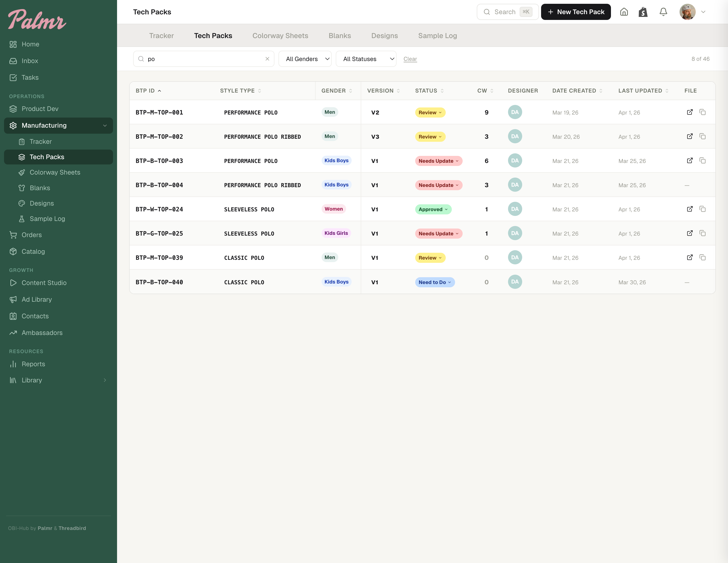The image size is (728, 563).
Task: Change Approved status for BTP-W-TOP-024
Action: click(433, 209)
